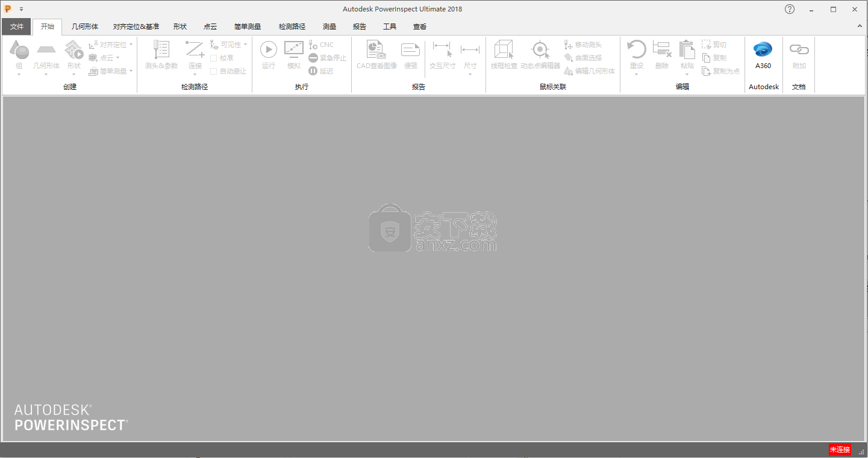Click the PowerInspect app logo icon

[8, 9]
